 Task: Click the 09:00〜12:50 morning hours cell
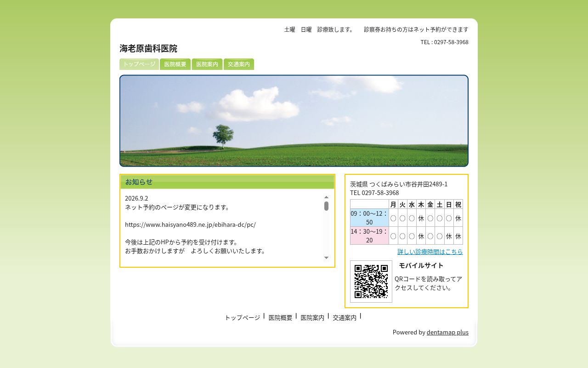click(x=369, y=218)
